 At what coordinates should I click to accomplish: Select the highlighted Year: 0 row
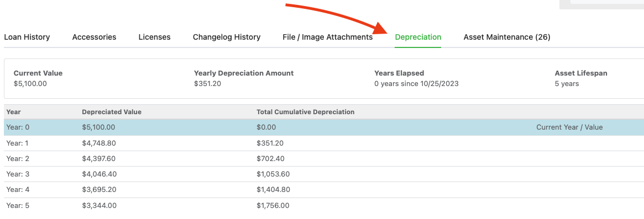(x=324, y=127)
